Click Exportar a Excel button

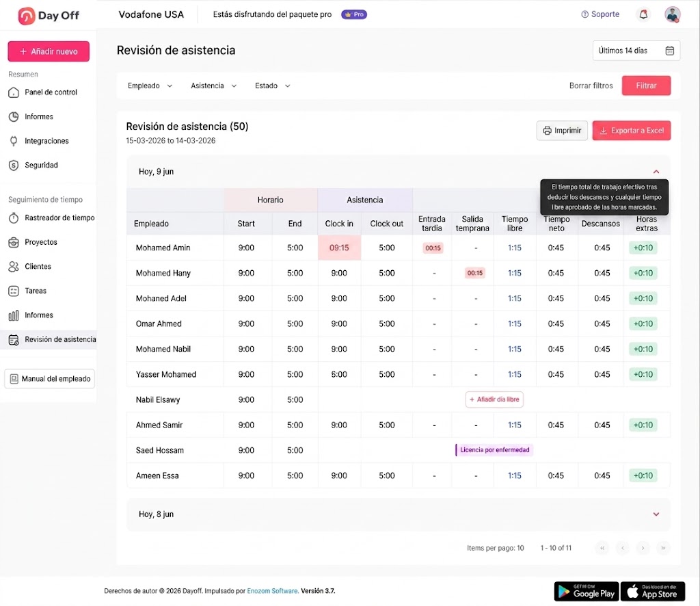point(631,131)
